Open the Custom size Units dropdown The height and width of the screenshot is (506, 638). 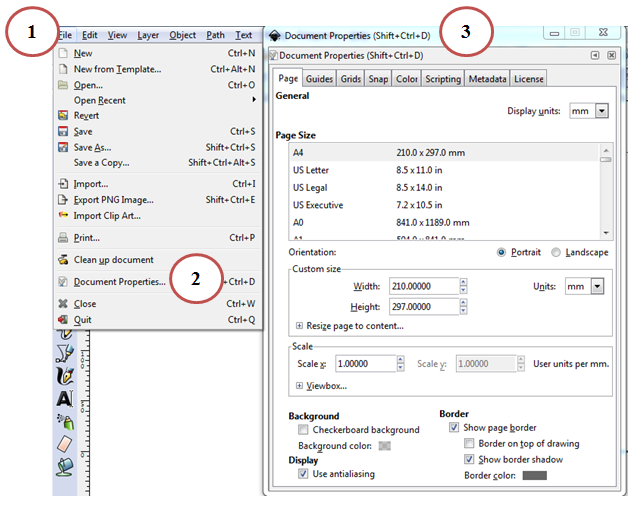click(597, 286)
